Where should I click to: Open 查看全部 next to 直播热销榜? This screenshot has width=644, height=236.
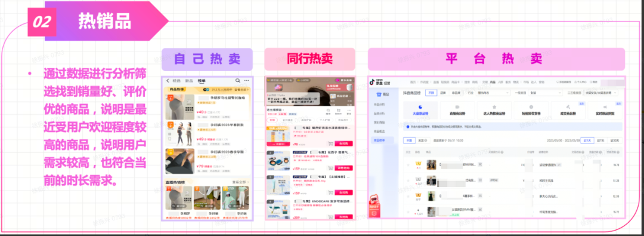pyautogui.click(x=241, y=182)
